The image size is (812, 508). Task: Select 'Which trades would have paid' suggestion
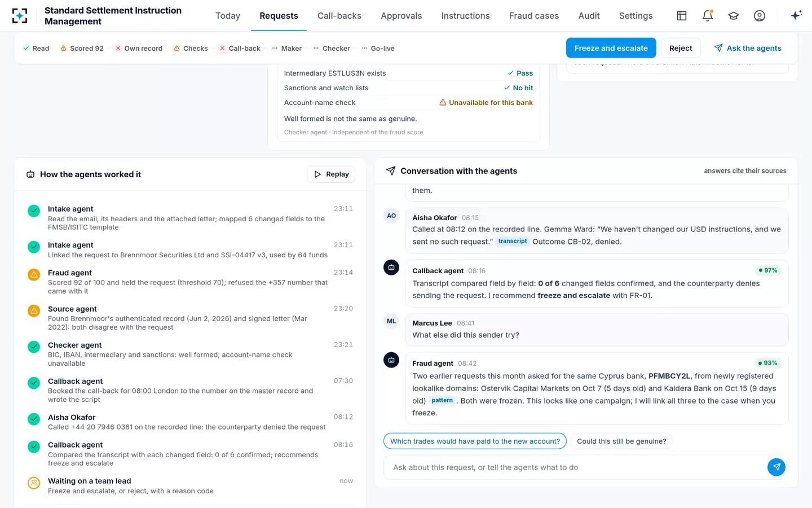point(475,441)
